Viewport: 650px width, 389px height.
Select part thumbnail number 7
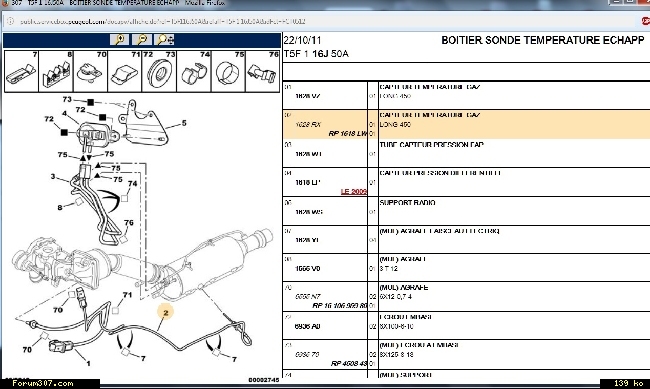click(x=22, y=71)
